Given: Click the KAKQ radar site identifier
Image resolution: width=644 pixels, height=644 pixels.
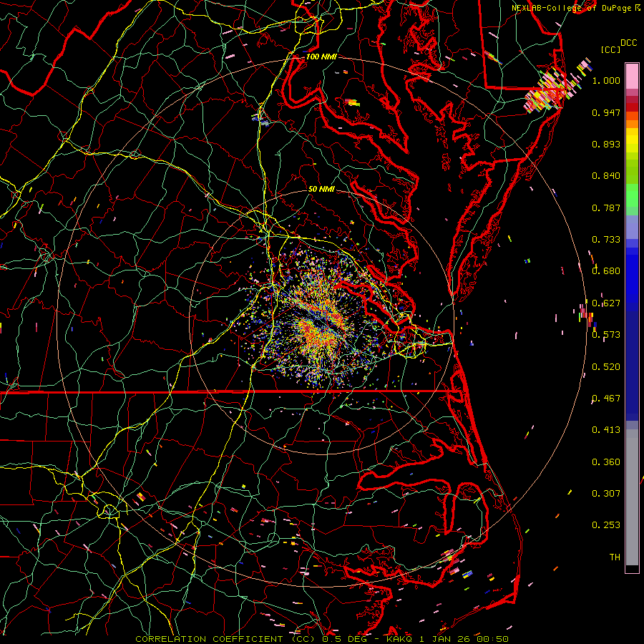Looking at the screenshot, I should point(400,639).
